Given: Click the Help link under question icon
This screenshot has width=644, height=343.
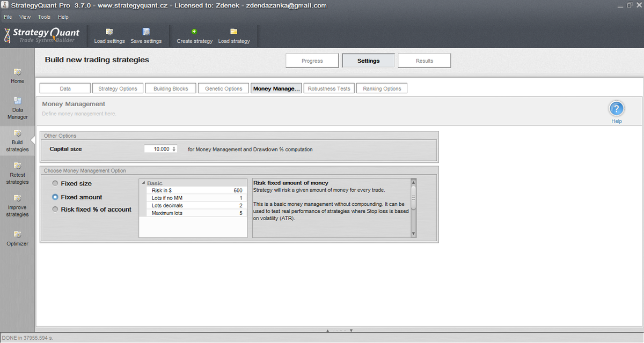Looking at the screenshot, I should (x=617, y=121).
